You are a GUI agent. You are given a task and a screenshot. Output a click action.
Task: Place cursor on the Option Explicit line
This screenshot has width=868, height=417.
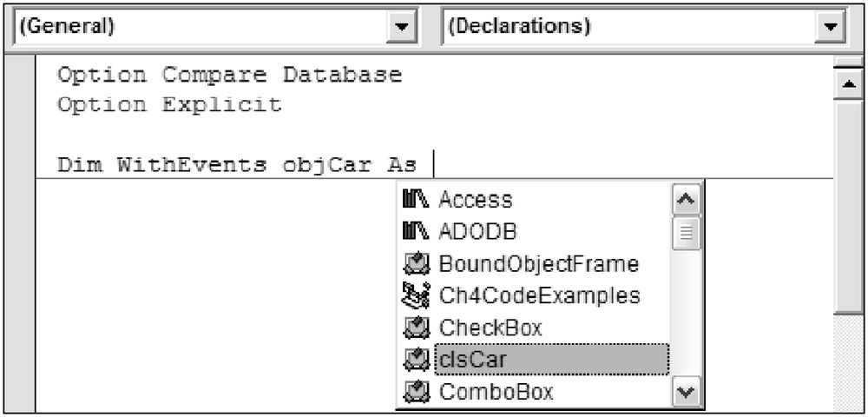(169, 105)
